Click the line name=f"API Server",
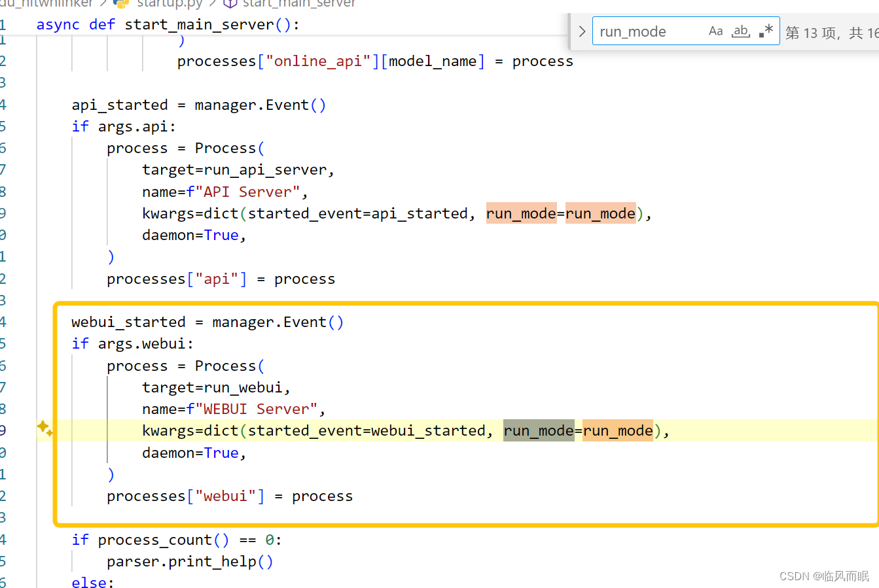Viewport: 879px width, 588px height. pos(225,192)
